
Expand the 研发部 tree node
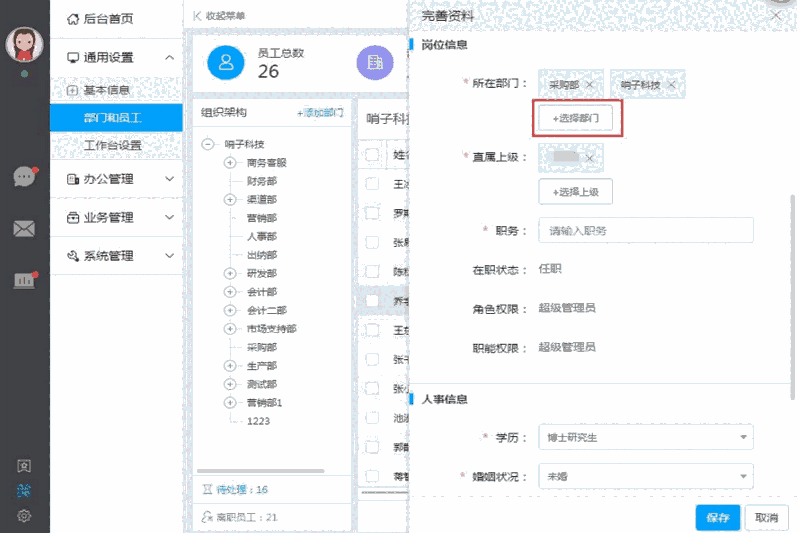230,273
